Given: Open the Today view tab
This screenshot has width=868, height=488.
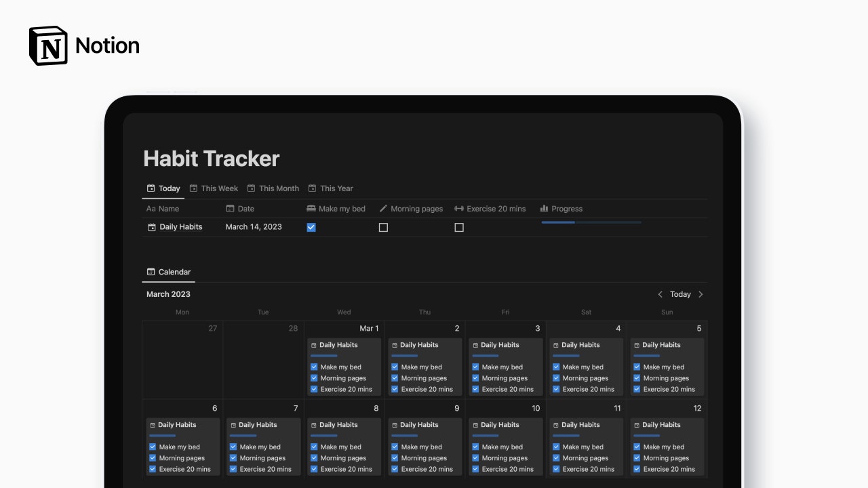Looking at the screenshot, I should (x=163, y=188).
